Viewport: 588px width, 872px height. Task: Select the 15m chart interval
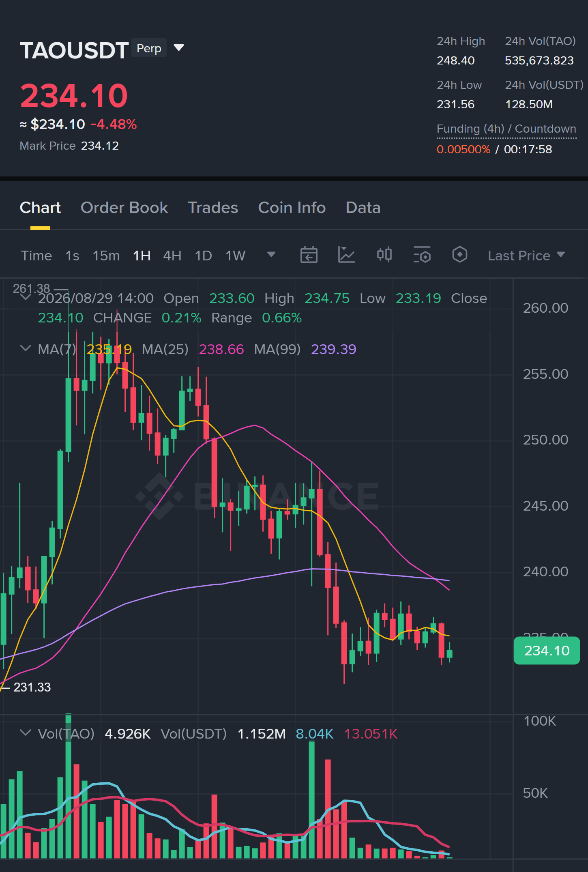106,256
